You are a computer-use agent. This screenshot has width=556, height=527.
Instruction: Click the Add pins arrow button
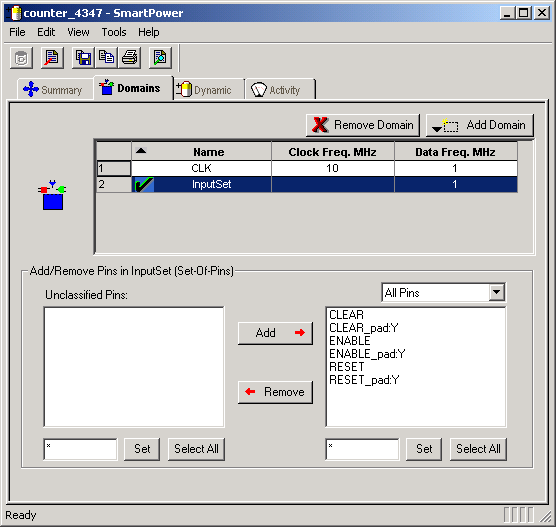coord(276,333)
